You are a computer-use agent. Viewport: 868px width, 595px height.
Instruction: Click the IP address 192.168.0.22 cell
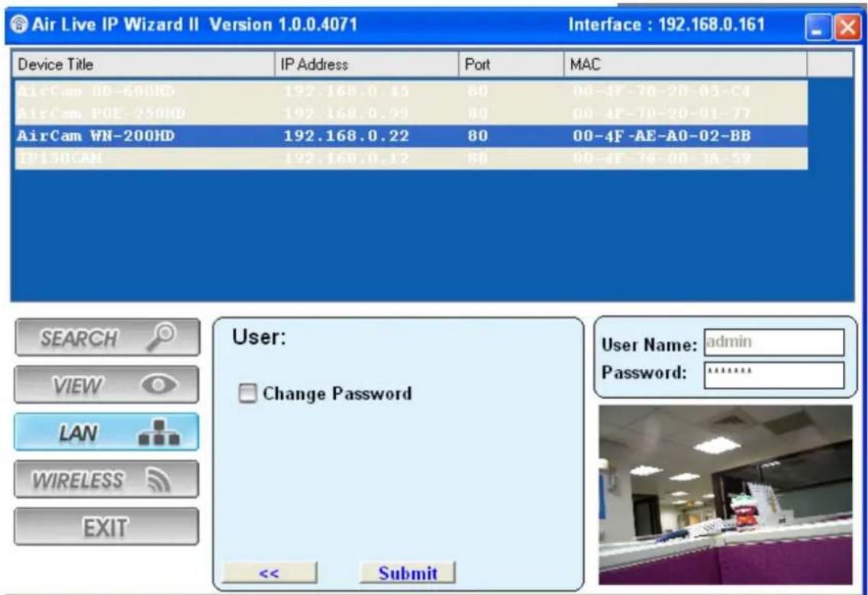pos(346,136)
